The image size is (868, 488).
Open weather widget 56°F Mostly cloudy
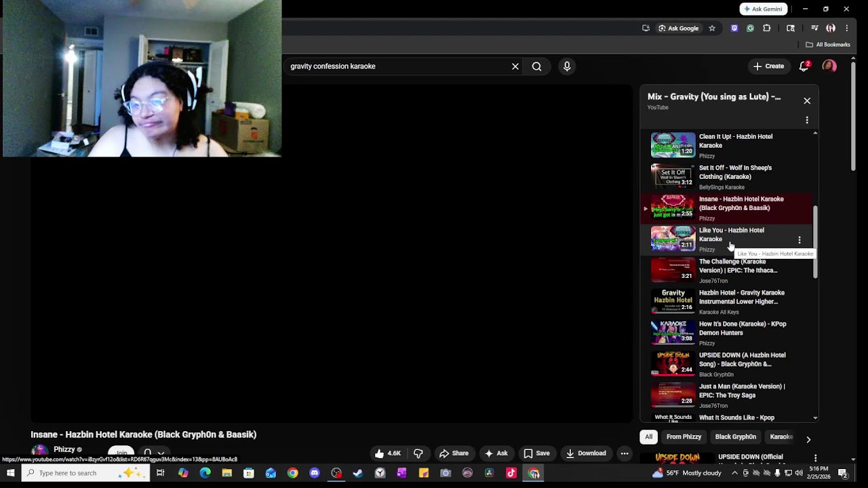(686, 473)
